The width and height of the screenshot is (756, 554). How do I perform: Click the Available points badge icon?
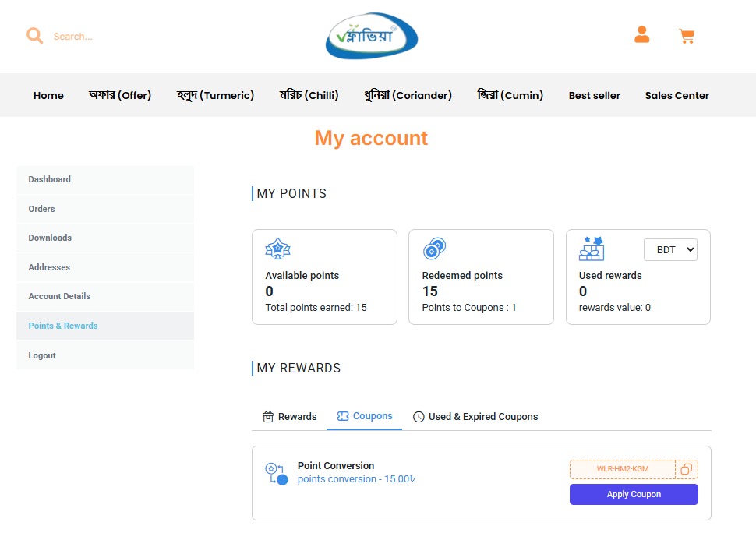coord(277,249)
